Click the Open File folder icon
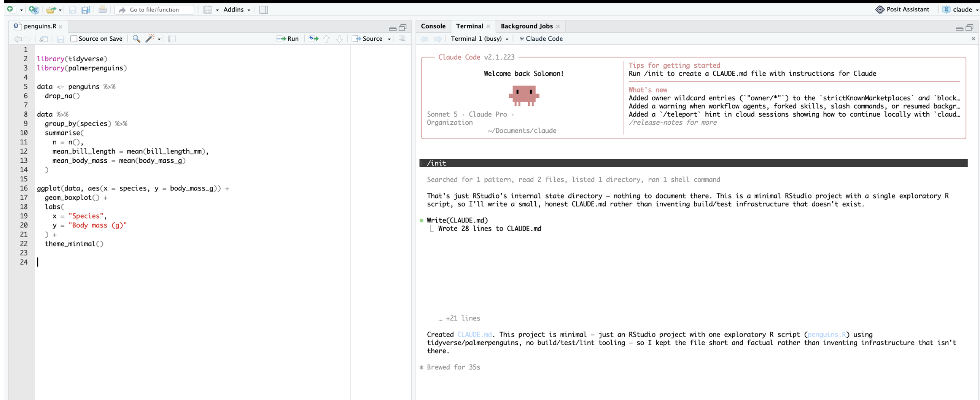980x400 pixels. 51,10
